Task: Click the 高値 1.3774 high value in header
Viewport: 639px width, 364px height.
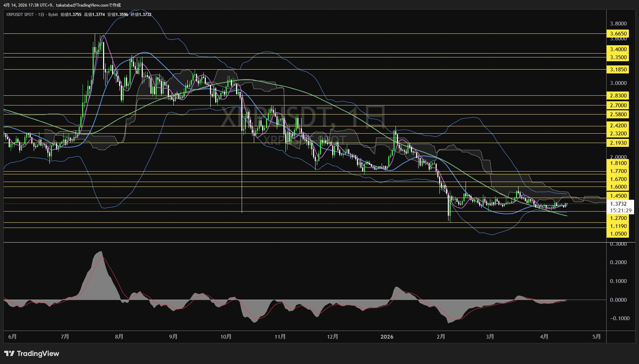Action: coord(94,15)
